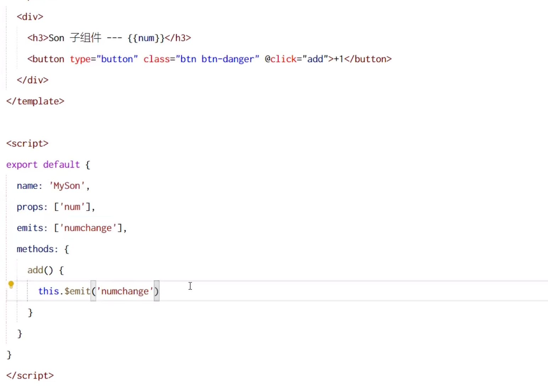Click 'numchange' string in emits array

[x=88, y=228]
